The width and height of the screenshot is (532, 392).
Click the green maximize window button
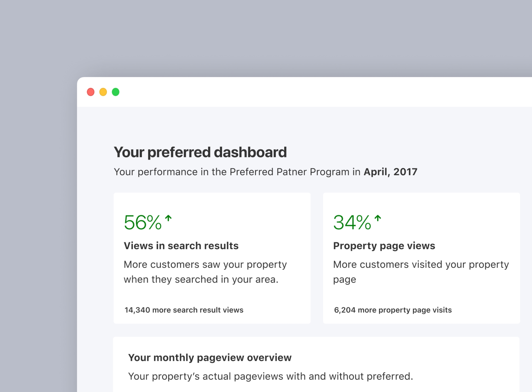tap(116, 92)
